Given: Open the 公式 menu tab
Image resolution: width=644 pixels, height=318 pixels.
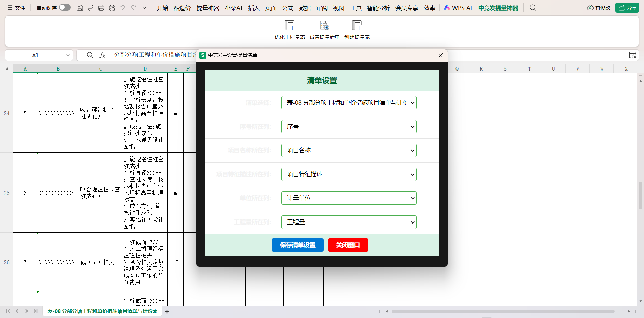Looking at the screenshot, I should pos(287,8).
